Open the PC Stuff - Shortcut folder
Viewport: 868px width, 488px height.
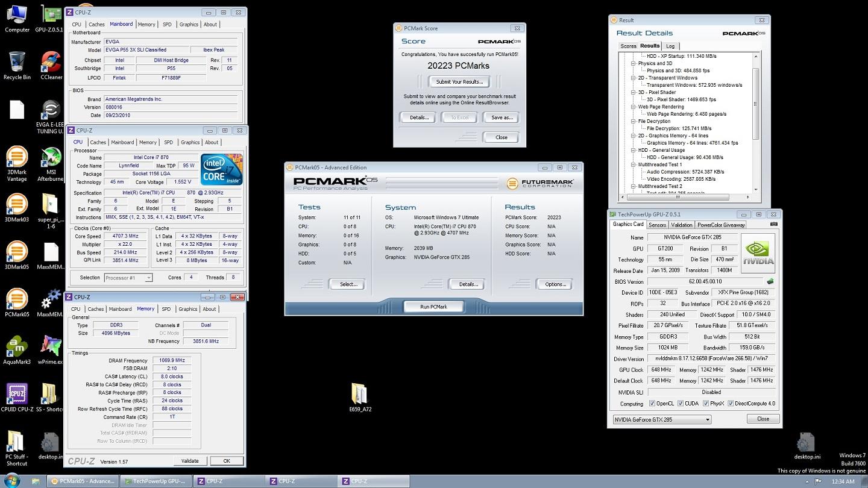(x=17, y=448)
